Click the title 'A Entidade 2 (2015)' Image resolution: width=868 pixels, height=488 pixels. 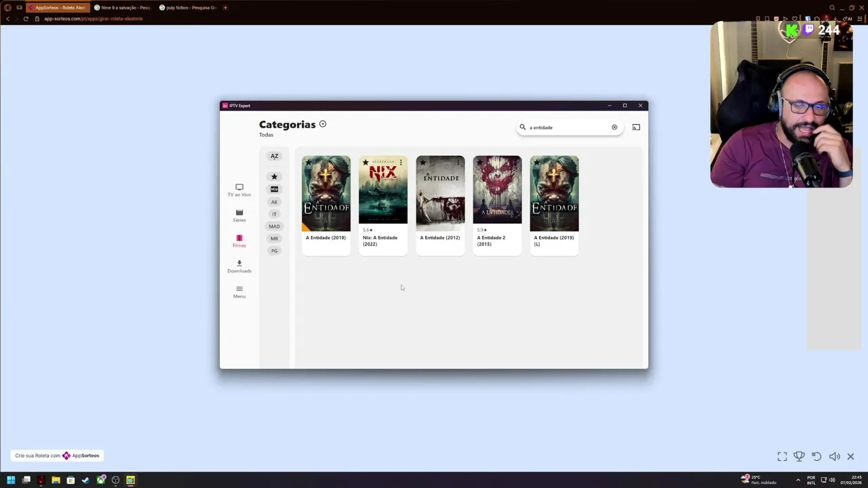491,241
